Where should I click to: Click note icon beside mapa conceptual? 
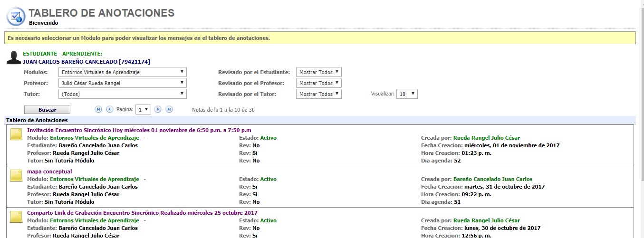(17, 176)
